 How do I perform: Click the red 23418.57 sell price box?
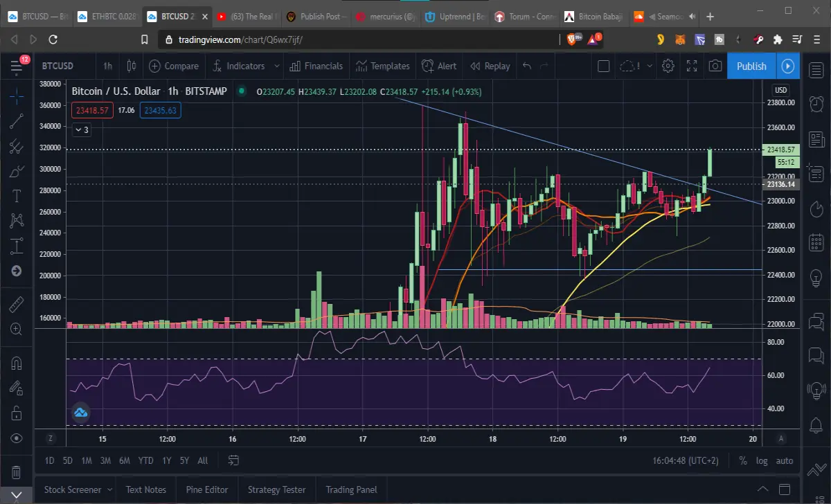point(92,110)
